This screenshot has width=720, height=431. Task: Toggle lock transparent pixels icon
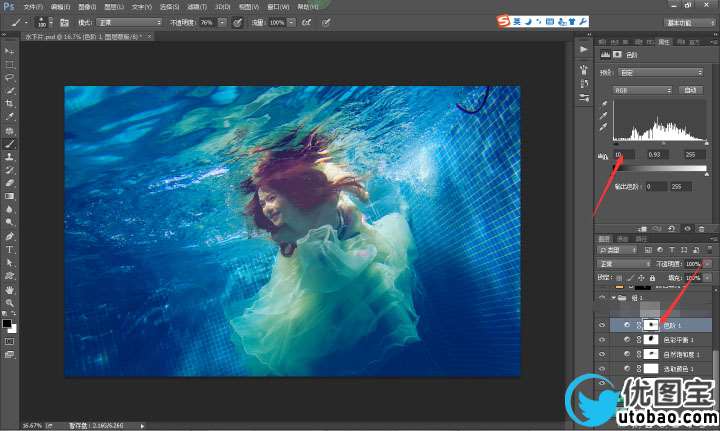coord(619,278)
